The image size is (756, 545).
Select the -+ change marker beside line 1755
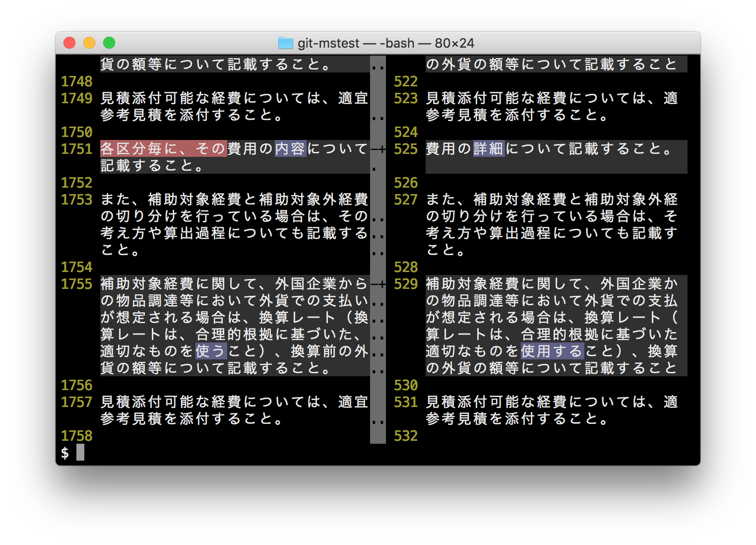(377, 284)
